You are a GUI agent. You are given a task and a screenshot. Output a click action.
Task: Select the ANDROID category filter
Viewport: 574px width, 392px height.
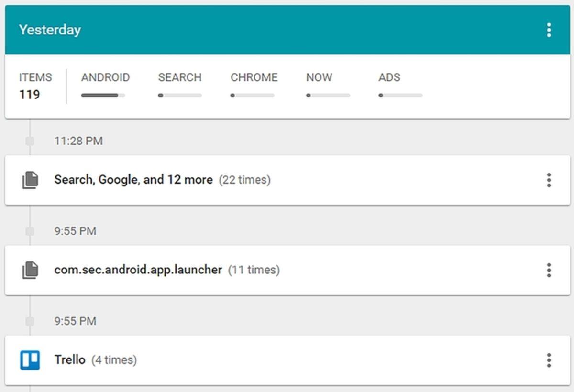coord(105,77)
